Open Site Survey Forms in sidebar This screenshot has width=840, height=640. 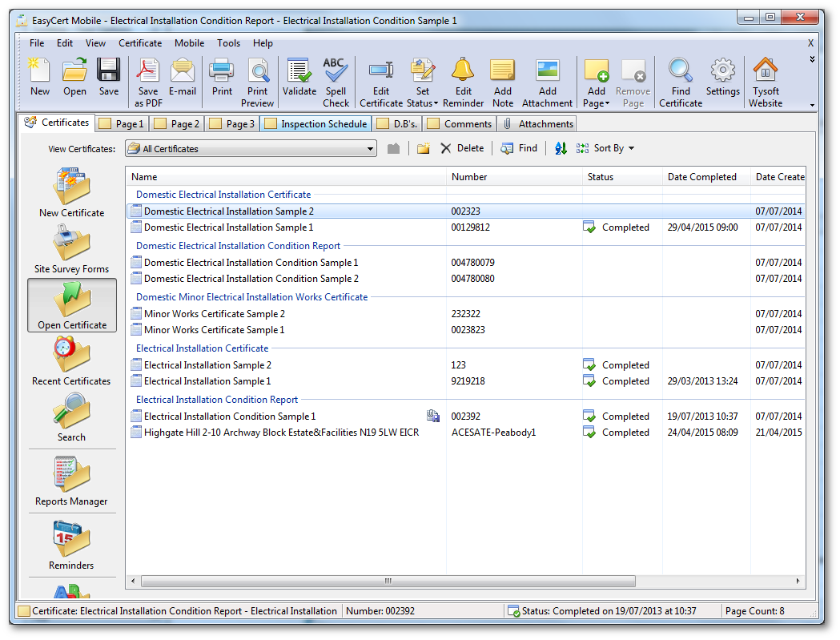tap(72, 249)
